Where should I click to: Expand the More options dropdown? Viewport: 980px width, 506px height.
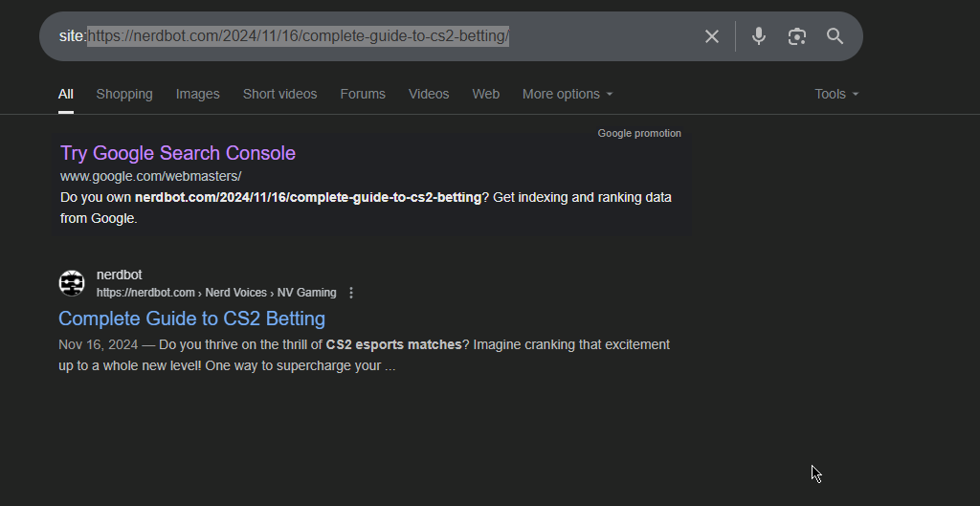(x=568, y=95)
